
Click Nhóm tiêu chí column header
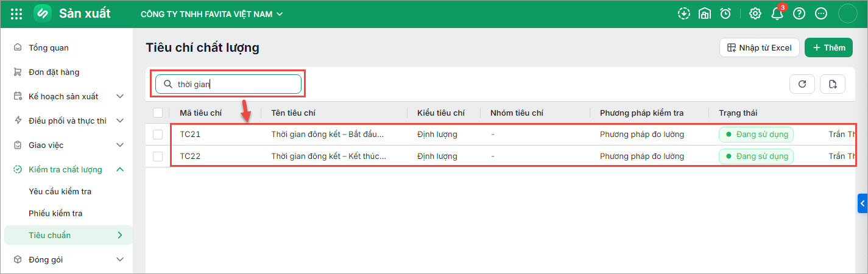pos(517,113)
